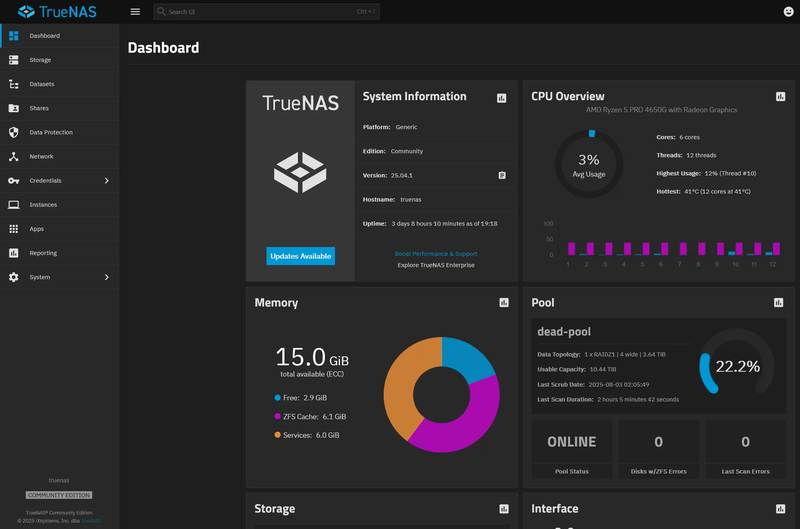Open Storage menu item
This screenshot has width=800, height=529.
point(60,60)
